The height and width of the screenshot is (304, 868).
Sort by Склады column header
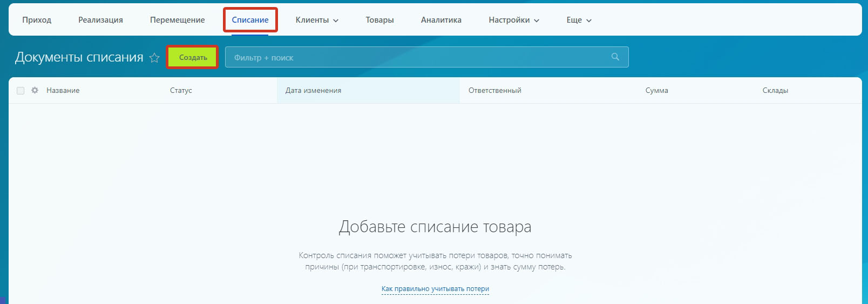click(775, 91)
